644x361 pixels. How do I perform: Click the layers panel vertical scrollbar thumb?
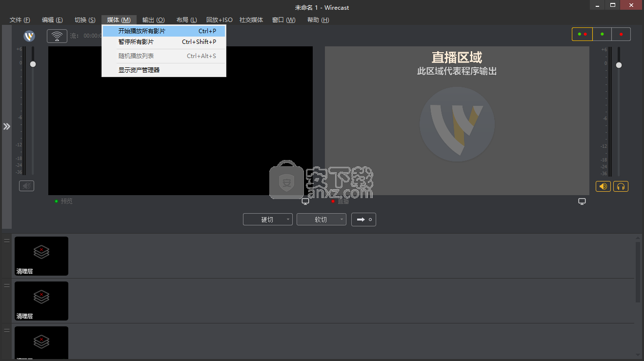(638, 272)
